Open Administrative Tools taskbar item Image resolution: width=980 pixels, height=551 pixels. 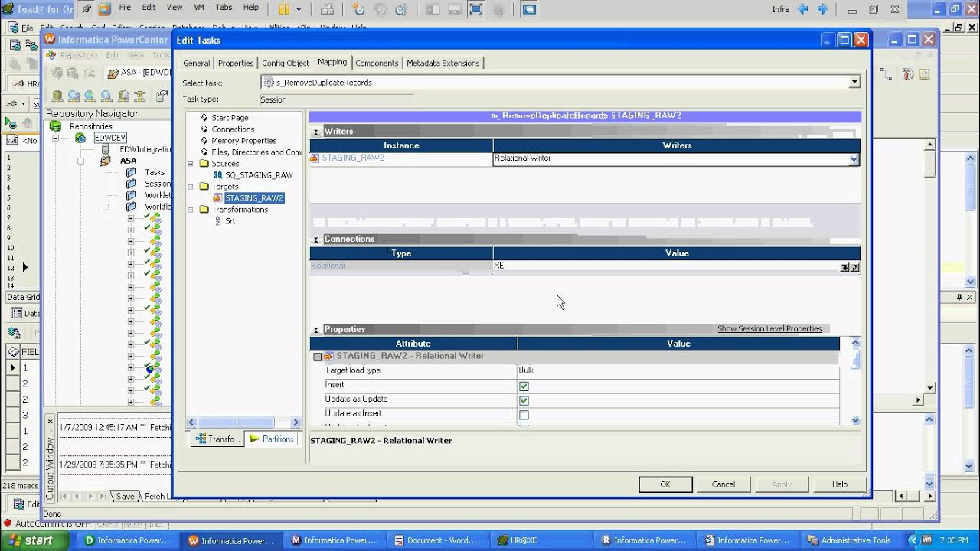tap(849, 540)
